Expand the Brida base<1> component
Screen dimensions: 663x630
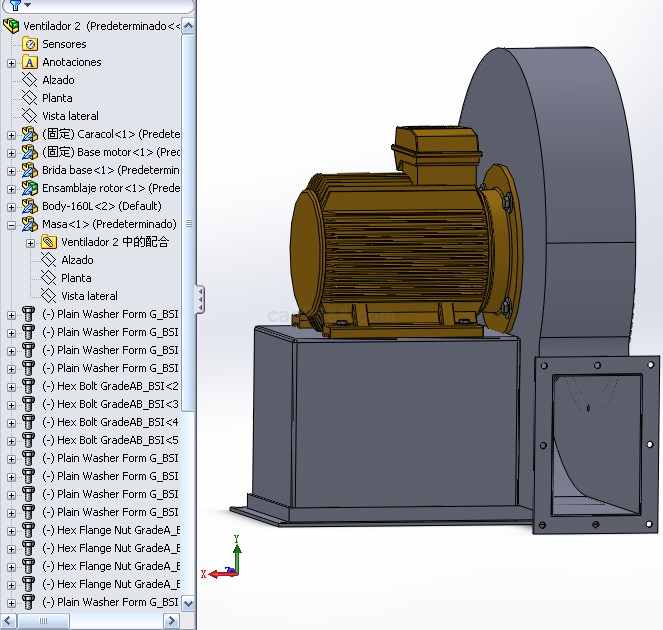coord(11,170)
